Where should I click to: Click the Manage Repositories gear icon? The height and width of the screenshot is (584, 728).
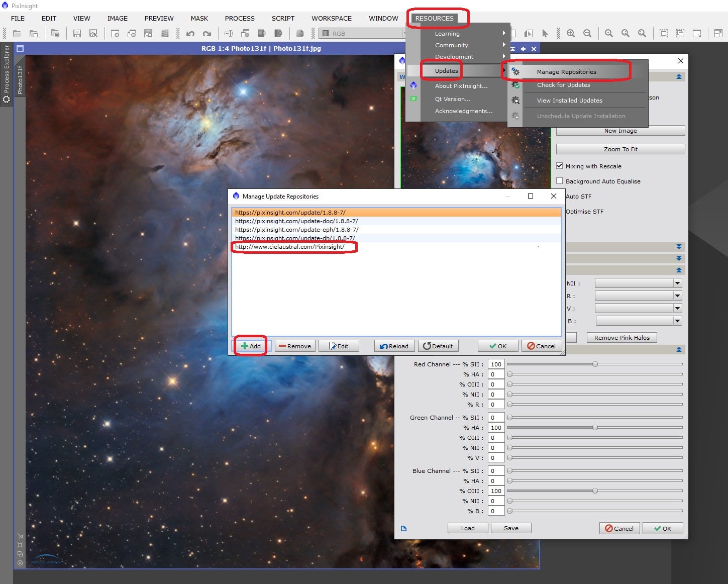click(515, 72)
